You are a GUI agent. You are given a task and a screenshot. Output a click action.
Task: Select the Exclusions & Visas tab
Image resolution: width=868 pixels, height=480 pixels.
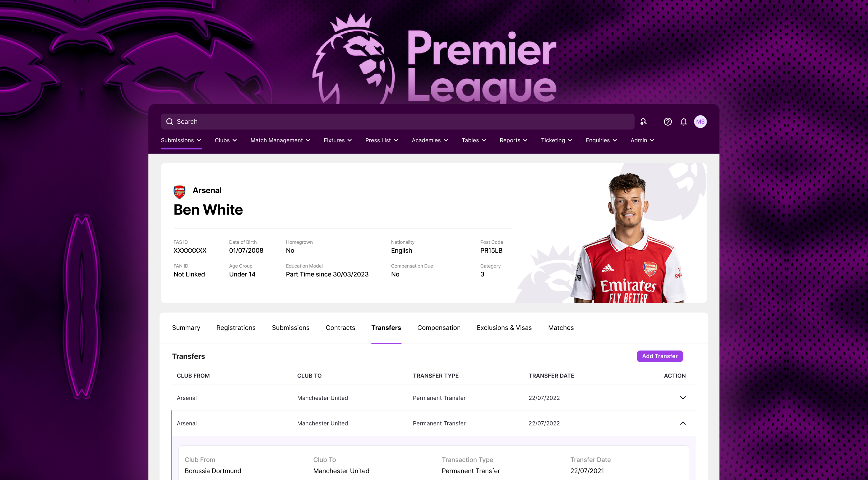pyautogui.click(x=504, y=328)
